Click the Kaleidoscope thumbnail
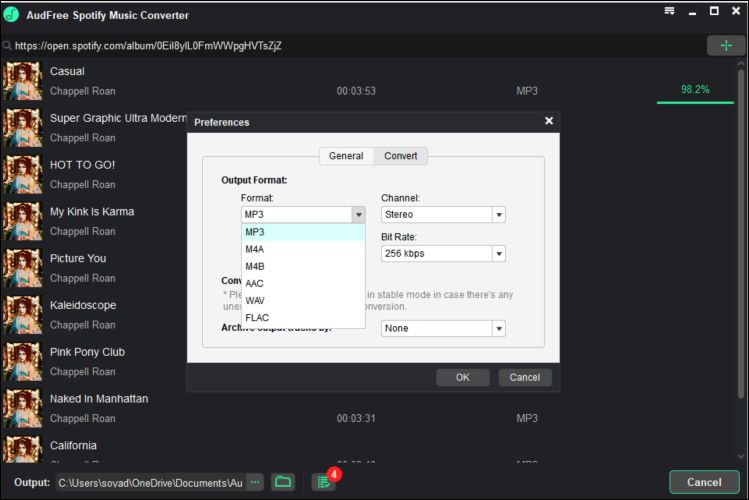The image size is (749, 500). tap(22, 315)
